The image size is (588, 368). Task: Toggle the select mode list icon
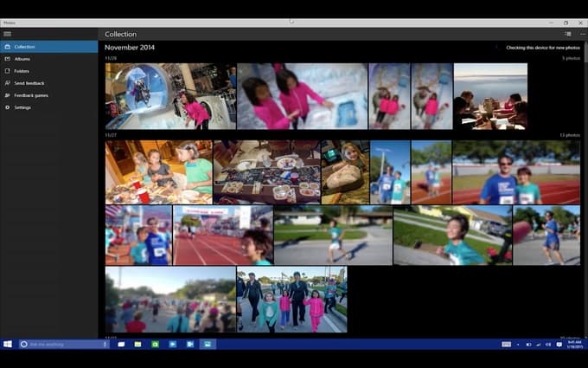coord(568,34)
